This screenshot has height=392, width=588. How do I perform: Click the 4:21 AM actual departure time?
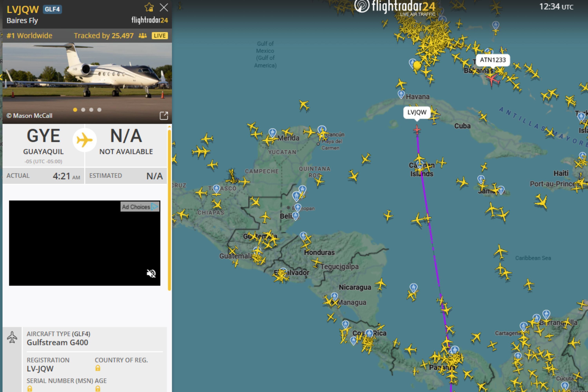[66, 176]
